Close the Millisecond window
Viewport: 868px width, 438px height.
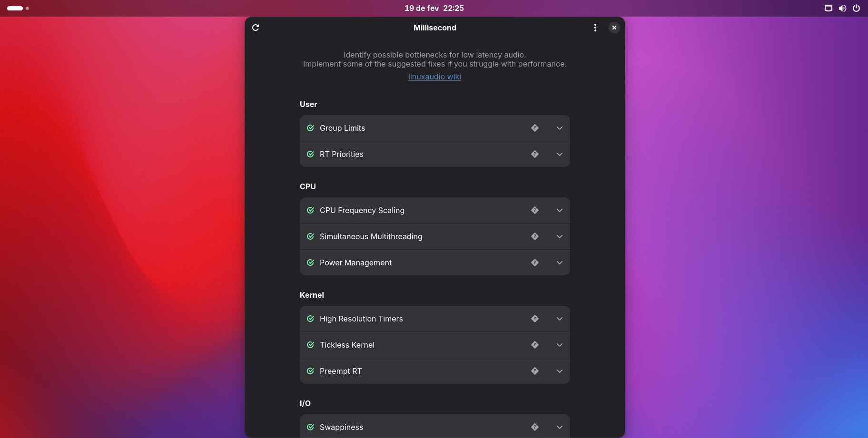tap(614, 28)
